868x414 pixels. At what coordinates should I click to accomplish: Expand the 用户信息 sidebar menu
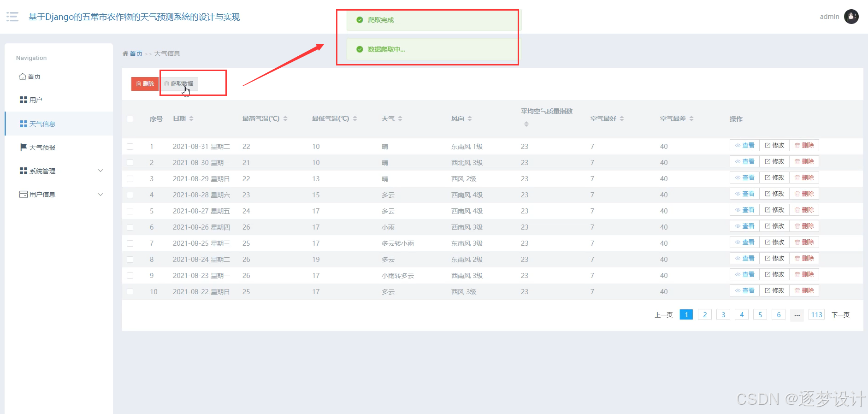[x=61, y=195]
